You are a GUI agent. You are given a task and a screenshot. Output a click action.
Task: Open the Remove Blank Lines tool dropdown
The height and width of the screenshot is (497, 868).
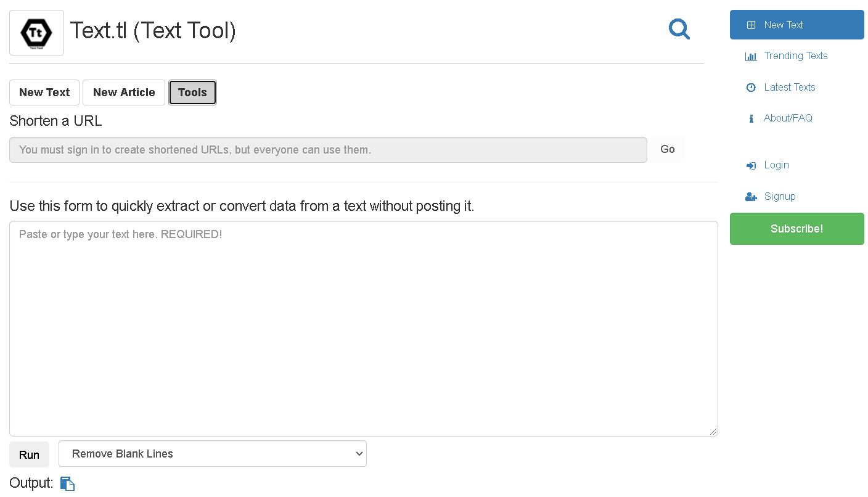pyautogui.click(x=212, y=453)
